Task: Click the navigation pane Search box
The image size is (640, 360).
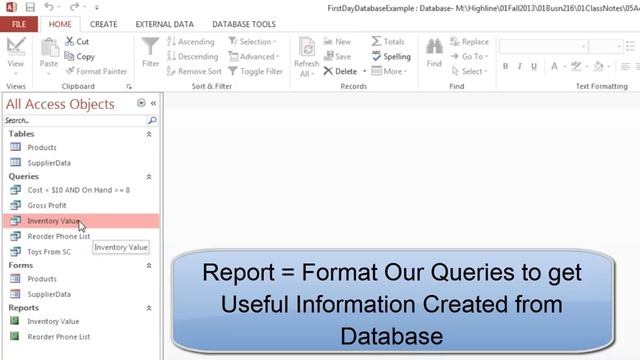Action: pyautogui.click(x=75, y=120)
